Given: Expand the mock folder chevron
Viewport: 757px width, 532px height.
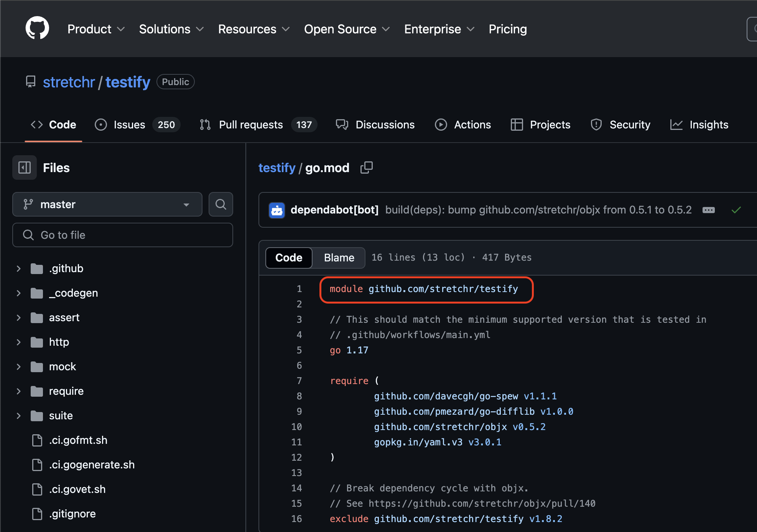Looking at the screenshot, I should [18, 367].
